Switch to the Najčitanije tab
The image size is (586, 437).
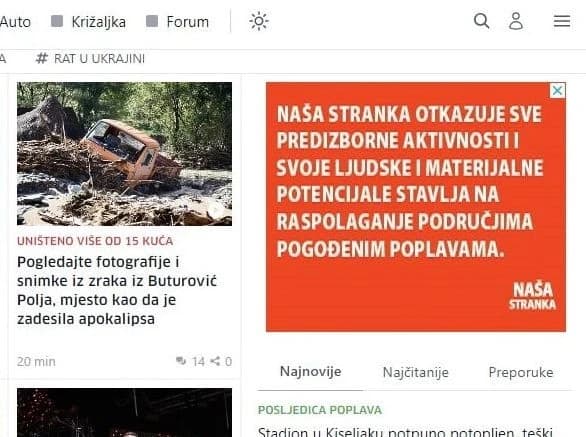416,372
